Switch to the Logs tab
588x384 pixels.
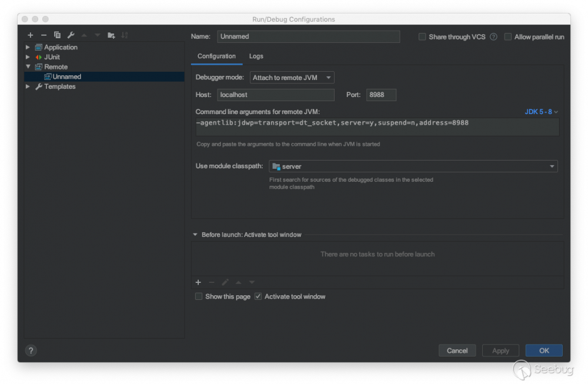point(256,56)
